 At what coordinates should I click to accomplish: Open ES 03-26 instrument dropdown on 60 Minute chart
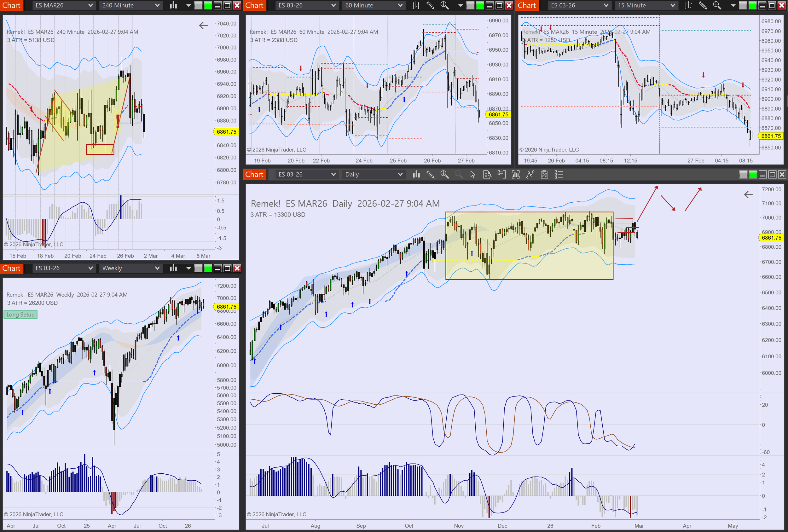(x=306, y=5)
